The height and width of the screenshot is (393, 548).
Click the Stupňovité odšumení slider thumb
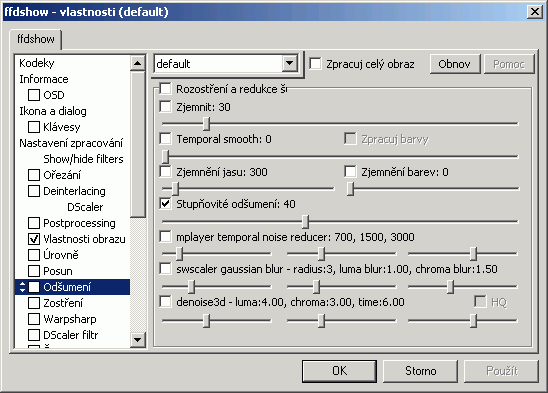[x=305, y=222]
